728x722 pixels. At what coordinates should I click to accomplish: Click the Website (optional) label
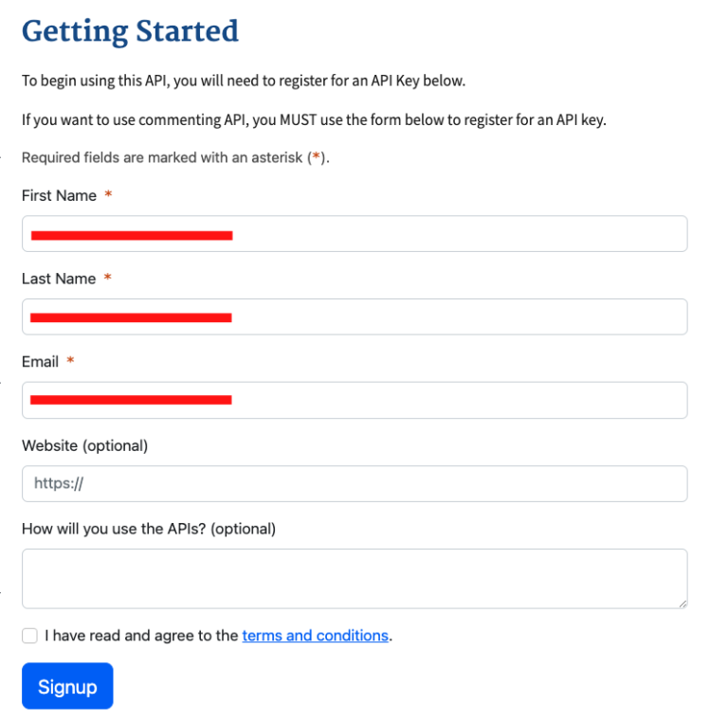pos(84,445)
